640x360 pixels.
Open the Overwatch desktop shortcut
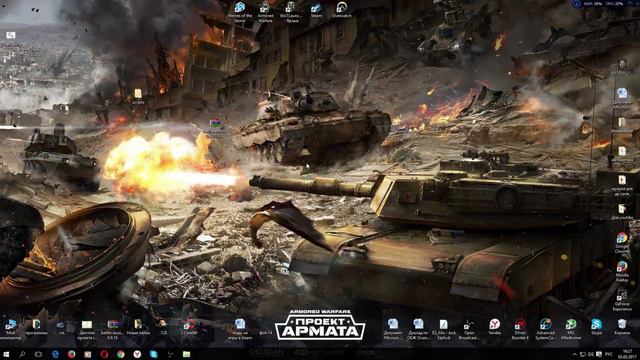pyautogui.click(x=342, y=10)
